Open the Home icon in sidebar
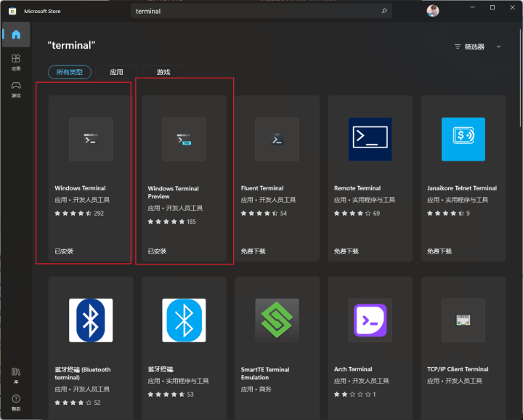This screenshot has height=420, width=523. coord(16,35)
